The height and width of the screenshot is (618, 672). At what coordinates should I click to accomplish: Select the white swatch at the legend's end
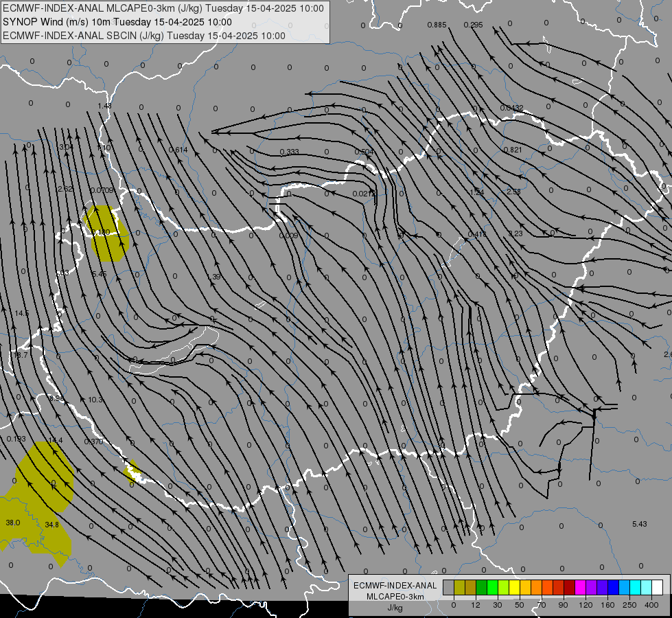658,588
